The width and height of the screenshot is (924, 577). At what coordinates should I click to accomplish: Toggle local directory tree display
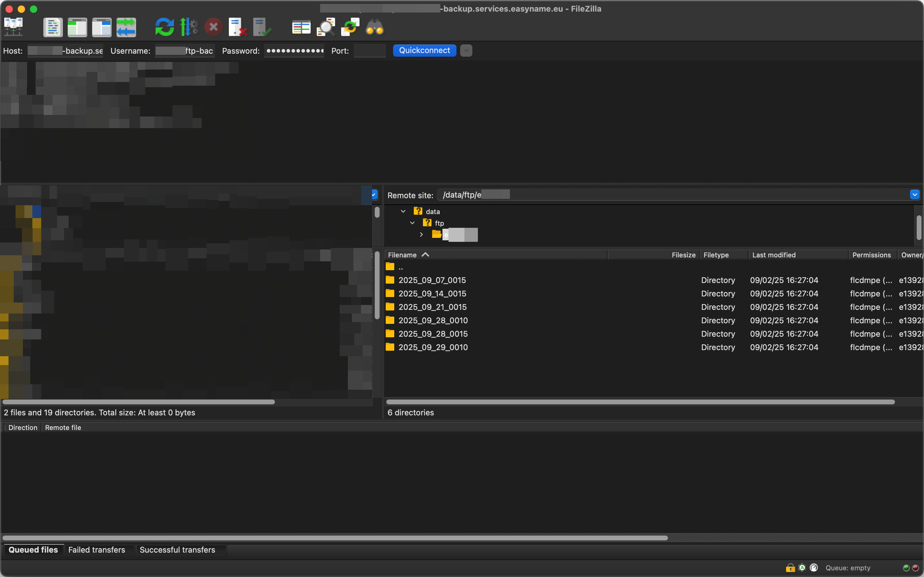[77, 27]
